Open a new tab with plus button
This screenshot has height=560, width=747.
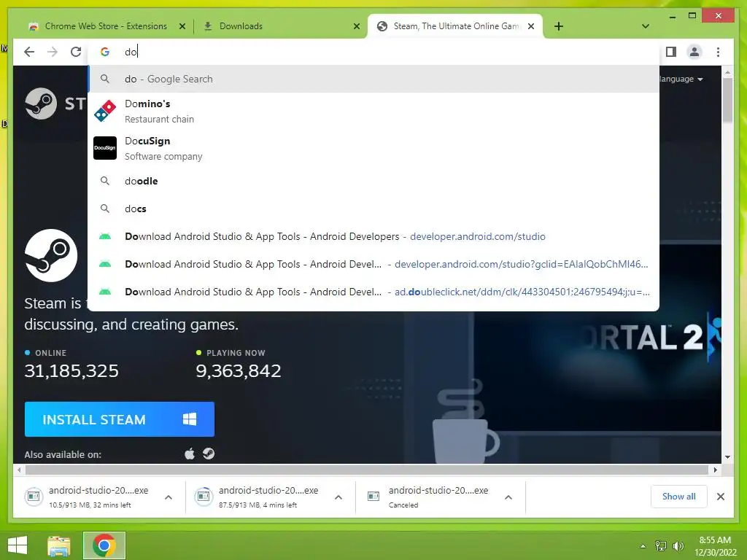(559, 26)
